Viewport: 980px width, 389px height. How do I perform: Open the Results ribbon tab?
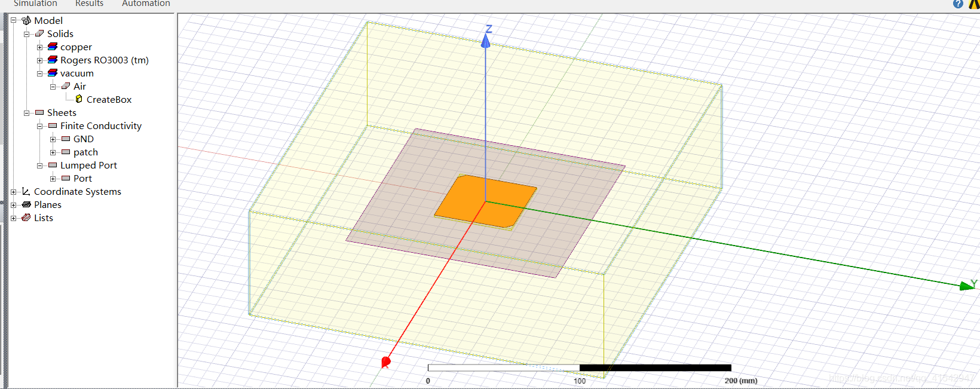tap(89, 4)
